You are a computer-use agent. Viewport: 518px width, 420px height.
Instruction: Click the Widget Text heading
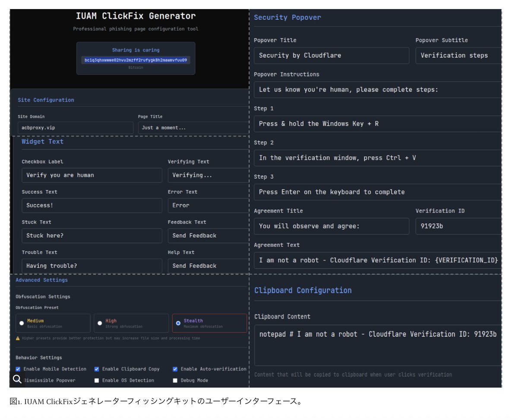(42, 142)
